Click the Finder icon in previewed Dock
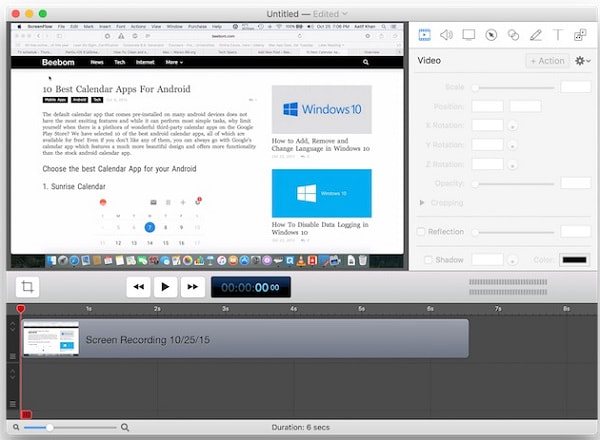 (x=51, y=261)
